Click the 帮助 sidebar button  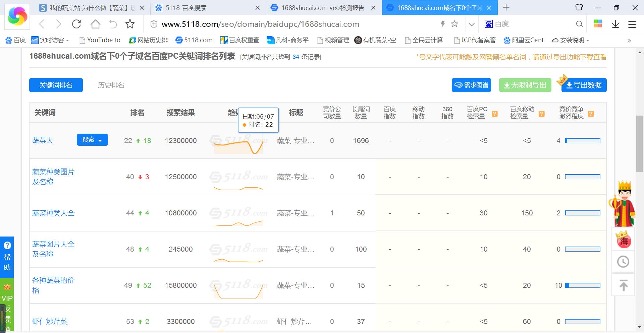[x=7, y=257]
